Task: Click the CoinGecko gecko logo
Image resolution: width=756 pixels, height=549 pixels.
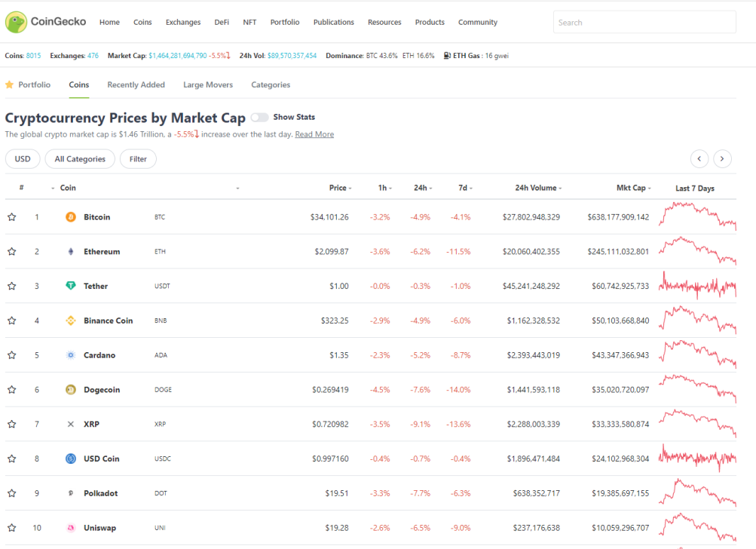Action: (x=16, y=22)
